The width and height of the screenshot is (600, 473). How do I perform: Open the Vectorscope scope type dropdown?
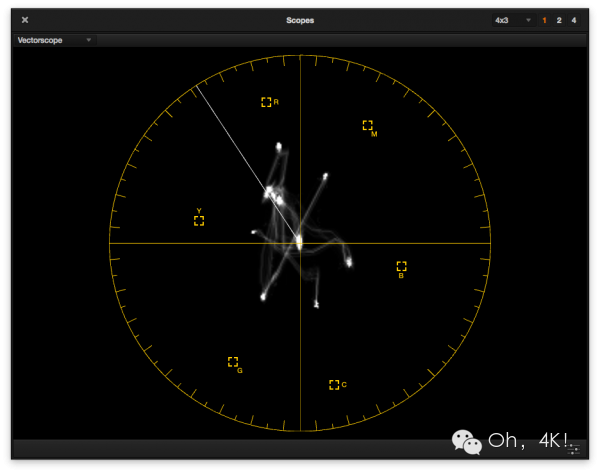pos(54,40)
